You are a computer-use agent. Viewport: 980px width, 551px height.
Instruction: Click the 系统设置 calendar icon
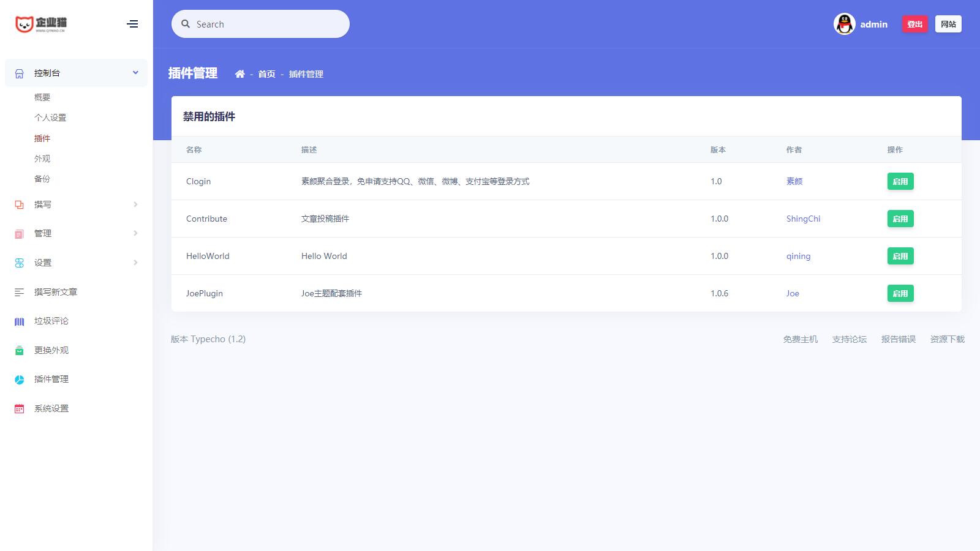[20, 408]
